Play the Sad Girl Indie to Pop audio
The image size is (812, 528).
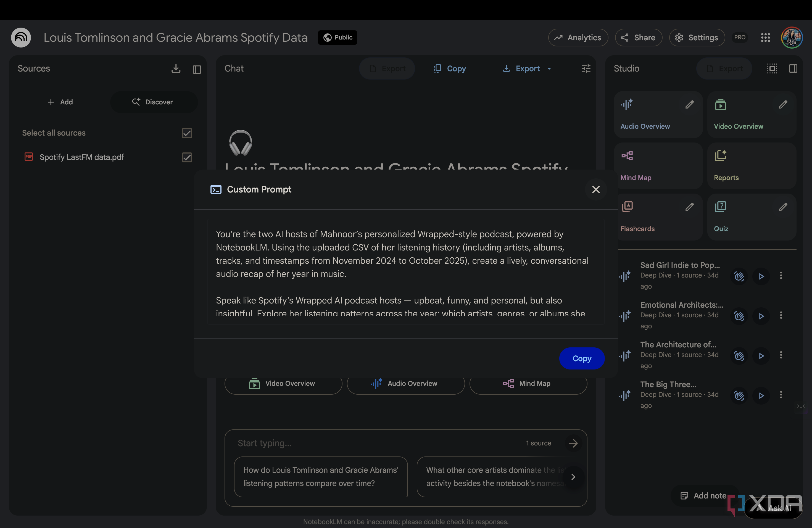click(x=761, y=276)
